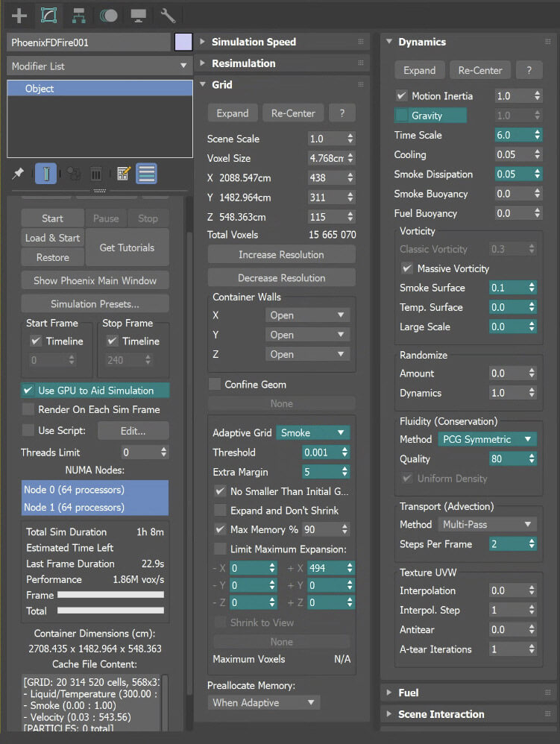The width and height of the screenshot is (560, 744).
Task: Select Object in modifier stack
Action: coord(100,89)
